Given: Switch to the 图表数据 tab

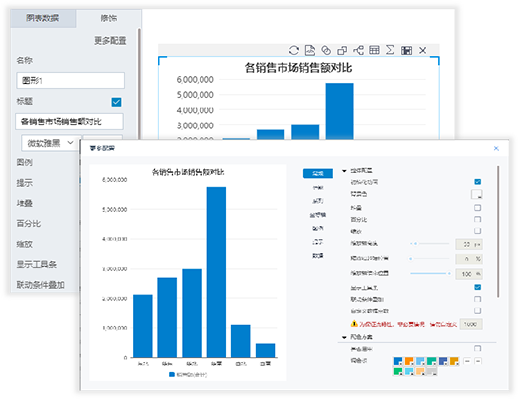Looking at the screenshot, I should [x=43, y=18].
